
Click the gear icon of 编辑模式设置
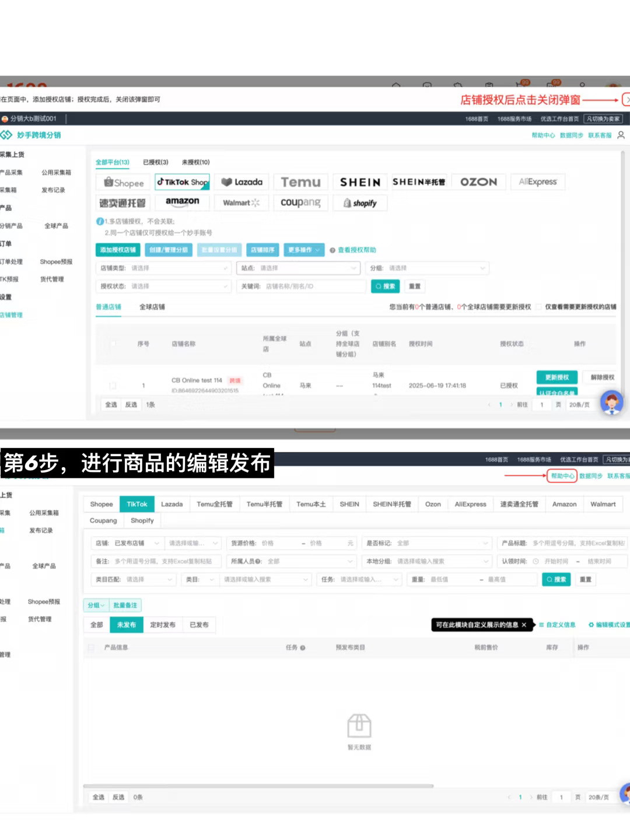pyautogui.click(x=591, y=625)
